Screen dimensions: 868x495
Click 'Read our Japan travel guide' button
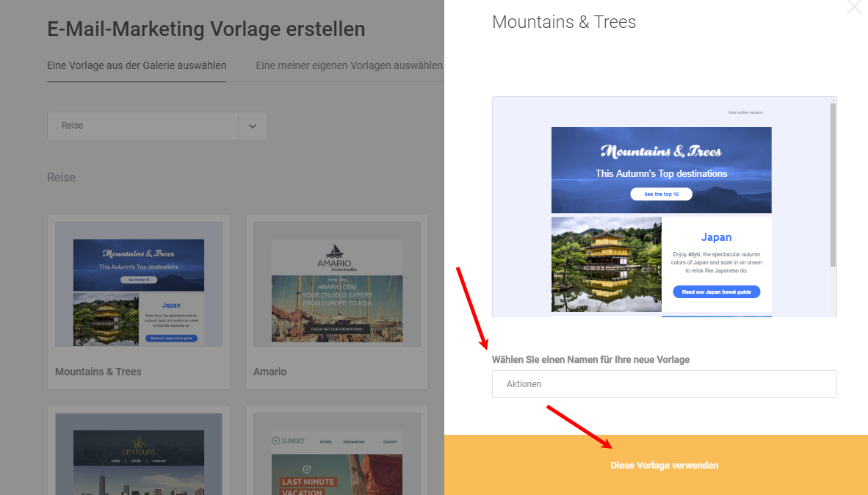point(716,292)
